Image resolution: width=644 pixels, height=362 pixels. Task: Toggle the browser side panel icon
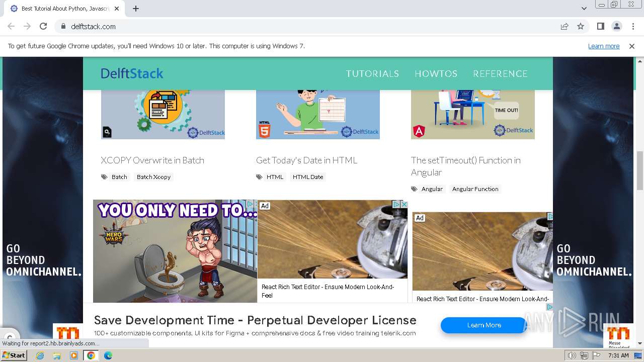coord(600,26)
